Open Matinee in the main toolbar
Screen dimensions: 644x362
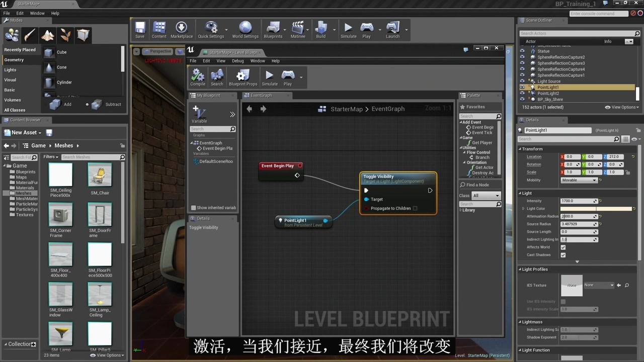click(x=298, y=30)
